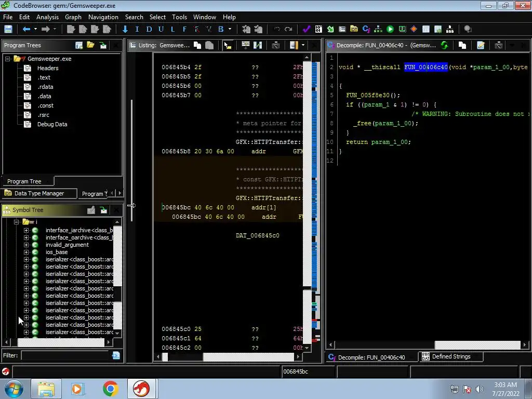Open the Search menu
Image resolution: width=532 pixels, height=399 pixels.
(134, 17)
